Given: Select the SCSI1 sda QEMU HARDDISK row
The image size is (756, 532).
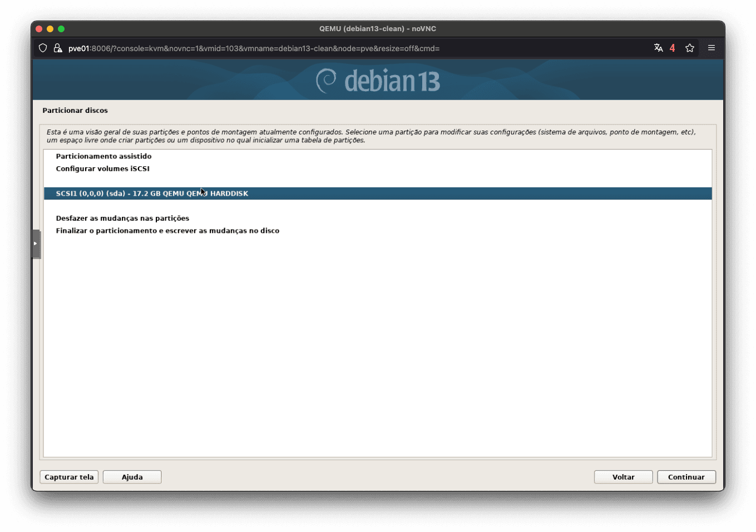Looking at the screenshot, I should point(378,193).
